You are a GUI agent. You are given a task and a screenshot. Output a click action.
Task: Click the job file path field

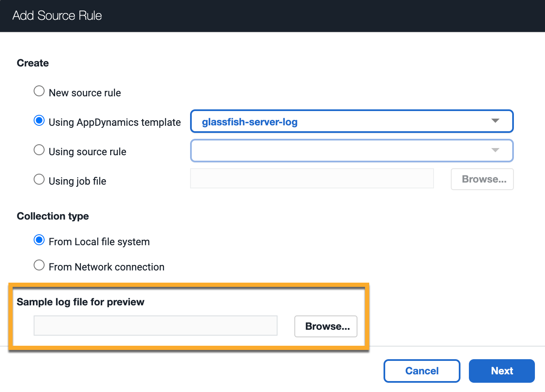coord(312,179)
